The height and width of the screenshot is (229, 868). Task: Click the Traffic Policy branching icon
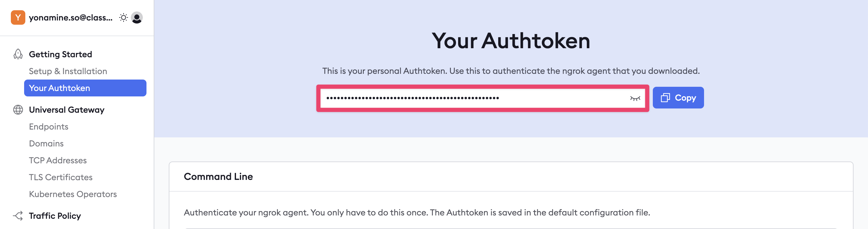[18, 216]
